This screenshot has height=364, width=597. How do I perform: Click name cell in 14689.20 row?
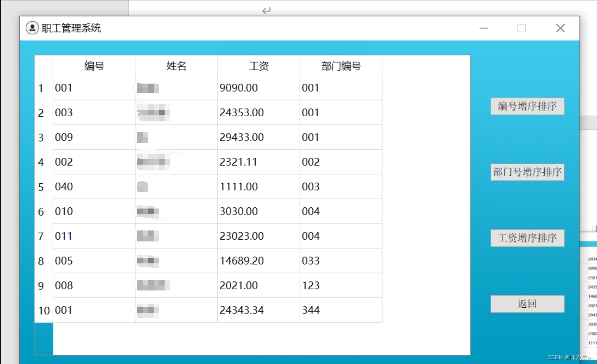click(x=176, y=261)
